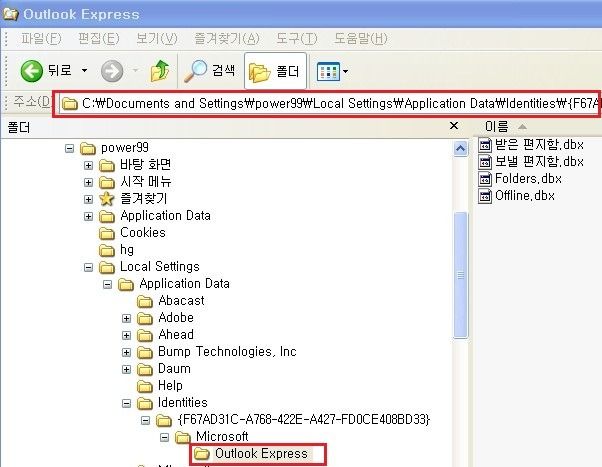Click into the address bar path field
602x467 pixels.
[x=329, y=104]
